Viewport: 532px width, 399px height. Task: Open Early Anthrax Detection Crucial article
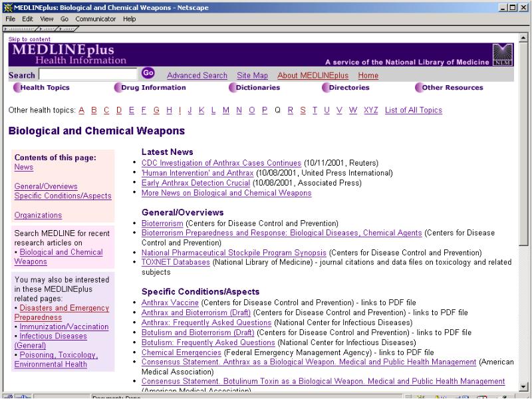196,183
